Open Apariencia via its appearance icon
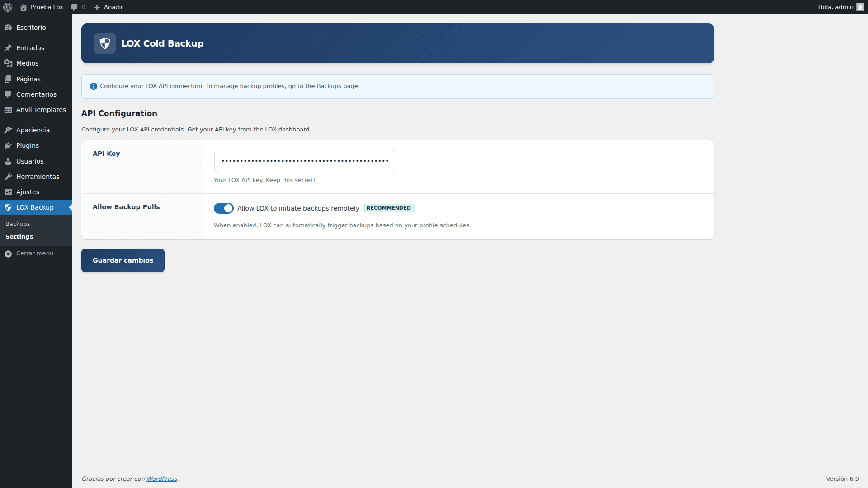This screenshot has height=488, width=868. click(x=9, y=130)
